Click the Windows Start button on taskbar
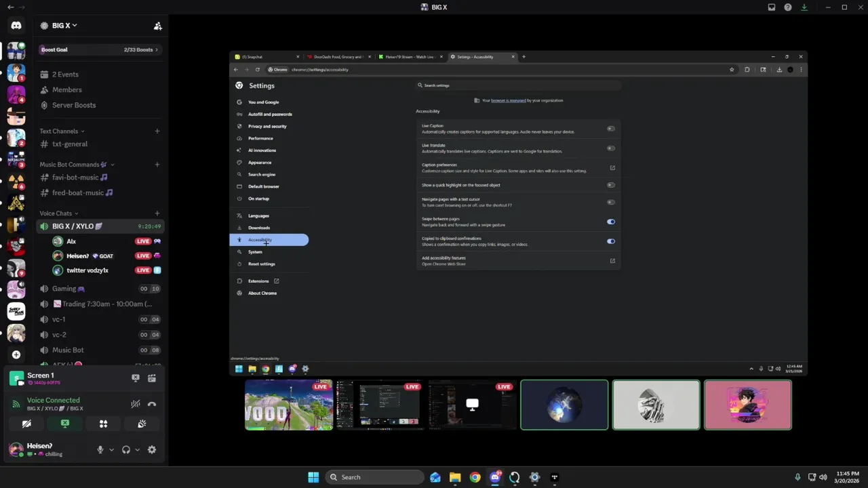 [x=313, y=477]
